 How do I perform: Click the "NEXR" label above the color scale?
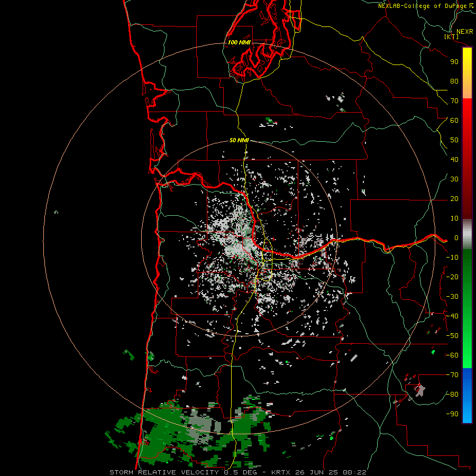[465, 32]
